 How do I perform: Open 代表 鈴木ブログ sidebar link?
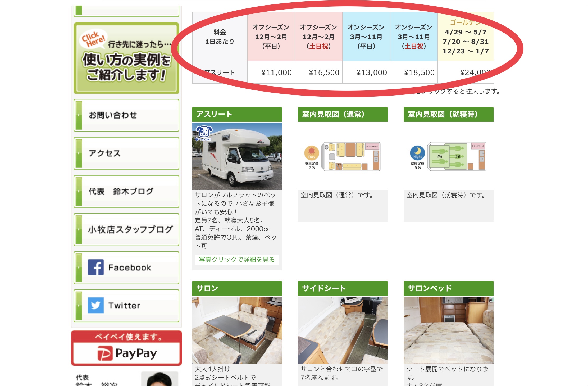point(126,192)
